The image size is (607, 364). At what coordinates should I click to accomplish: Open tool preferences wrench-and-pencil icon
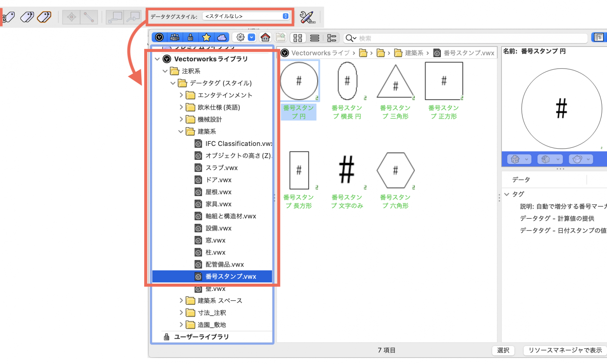pos(307,17)
